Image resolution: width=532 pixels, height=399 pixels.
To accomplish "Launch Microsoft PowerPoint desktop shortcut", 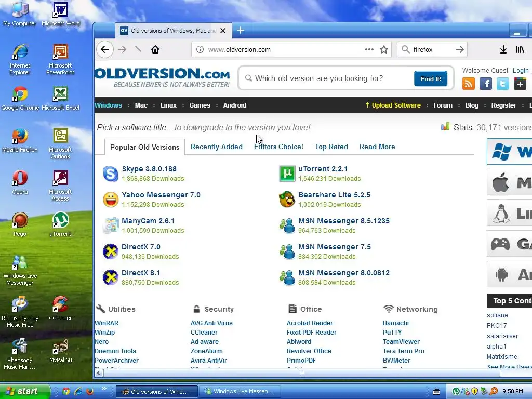I will pos(60,59).
